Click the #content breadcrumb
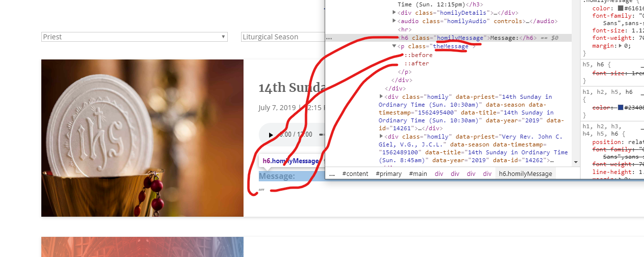 point(355,173)
